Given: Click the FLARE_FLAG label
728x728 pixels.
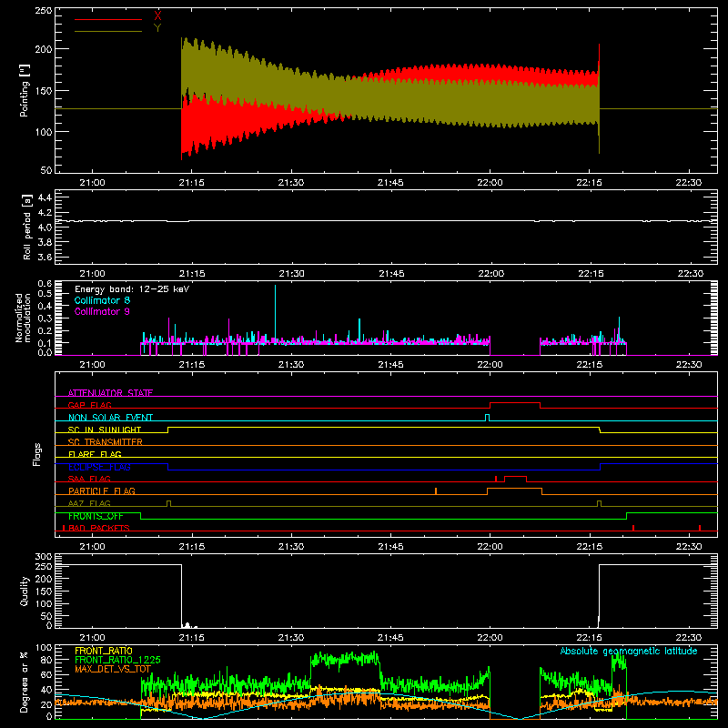Looking at the screenshot, I should point(95,454).
